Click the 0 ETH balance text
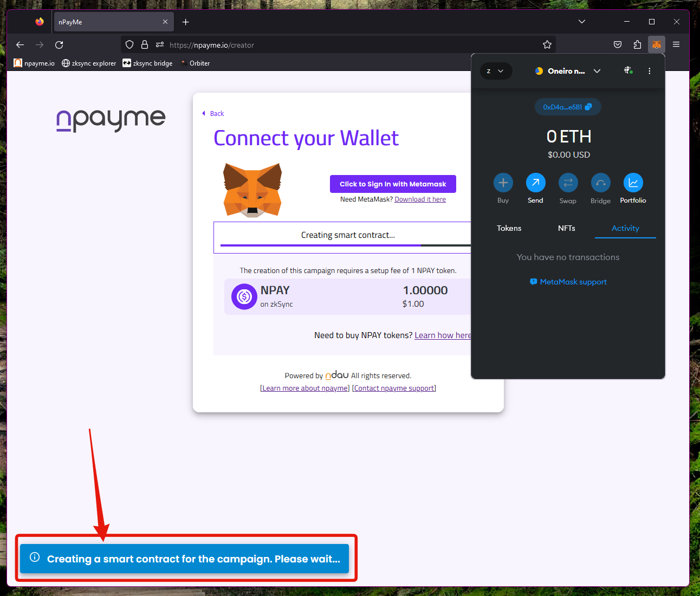 tap(568, 137)
